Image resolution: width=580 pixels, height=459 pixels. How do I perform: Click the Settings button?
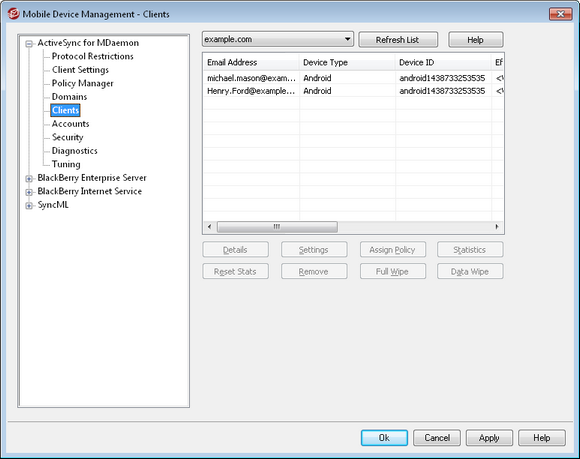coord(314,250)
